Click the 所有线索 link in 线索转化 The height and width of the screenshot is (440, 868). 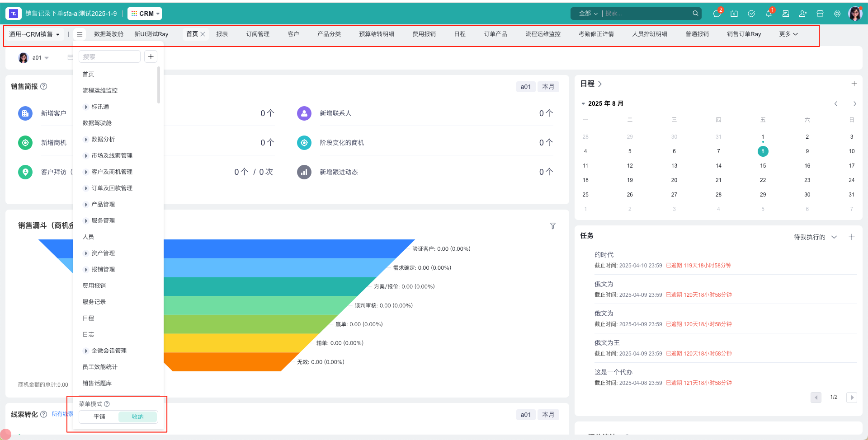pyautogui.click(x=62, y=414)
